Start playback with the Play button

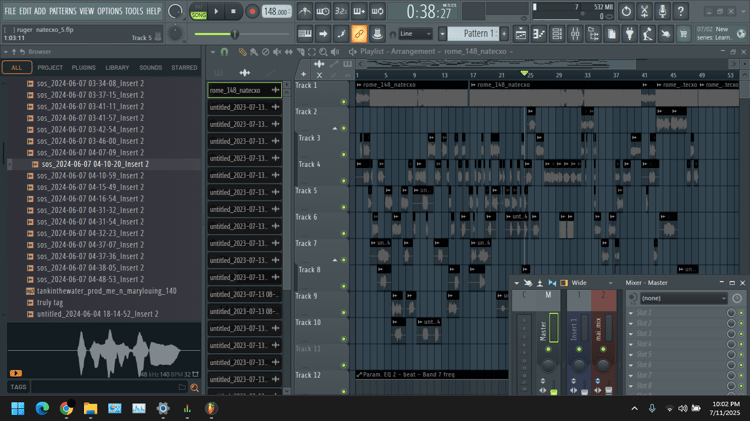pos(216,11)
